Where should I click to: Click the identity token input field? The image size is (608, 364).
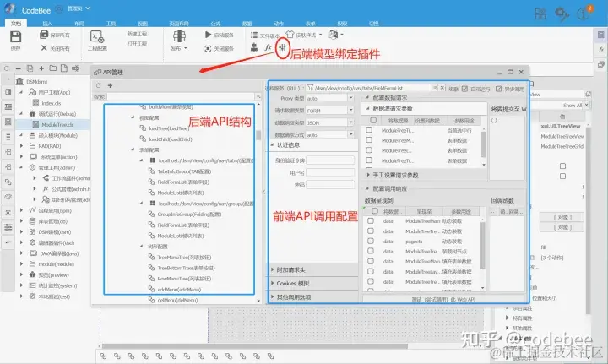[x=330, y=160]
